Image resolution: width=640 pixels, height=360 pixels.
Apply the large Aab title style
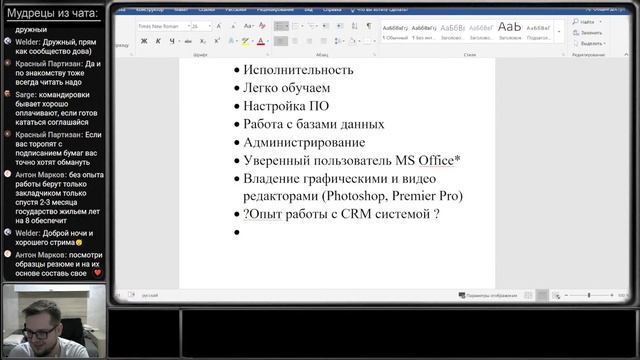click(509, 31)
